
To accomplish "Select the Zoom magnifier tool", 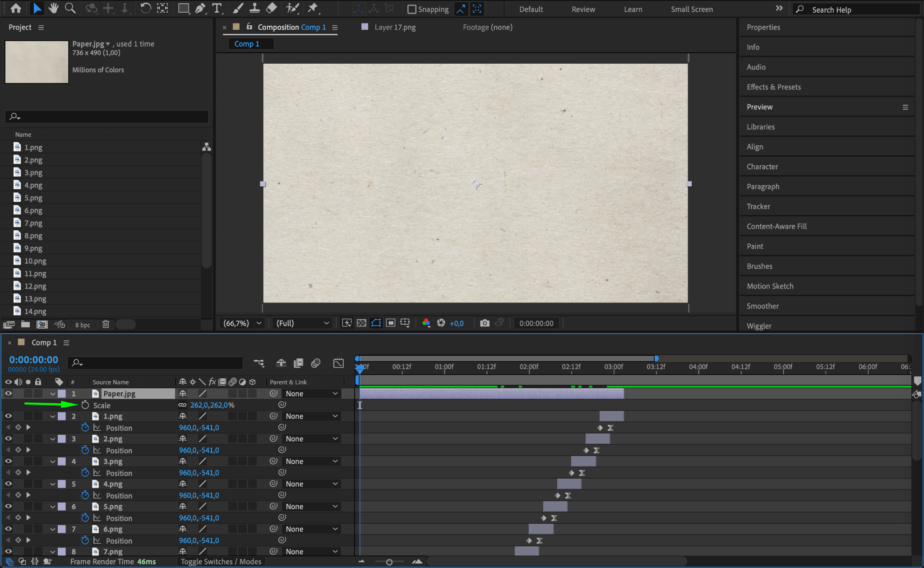I will pos(70,8).
